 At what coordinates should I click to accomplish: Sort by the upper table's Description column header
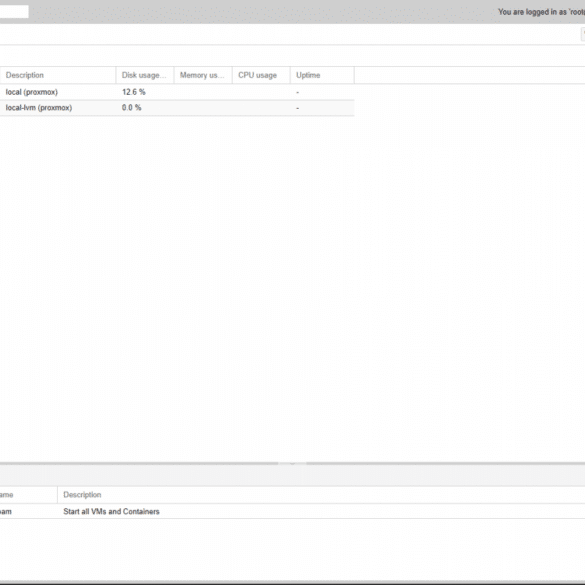click(58, 75)
